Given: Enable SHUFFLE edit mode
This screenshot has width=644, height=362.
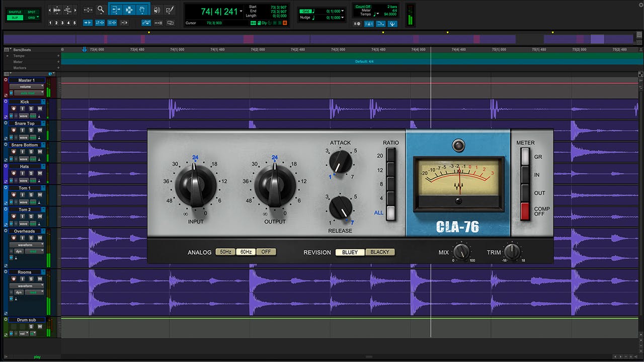Looking at the screenshot, I should 15,12.
